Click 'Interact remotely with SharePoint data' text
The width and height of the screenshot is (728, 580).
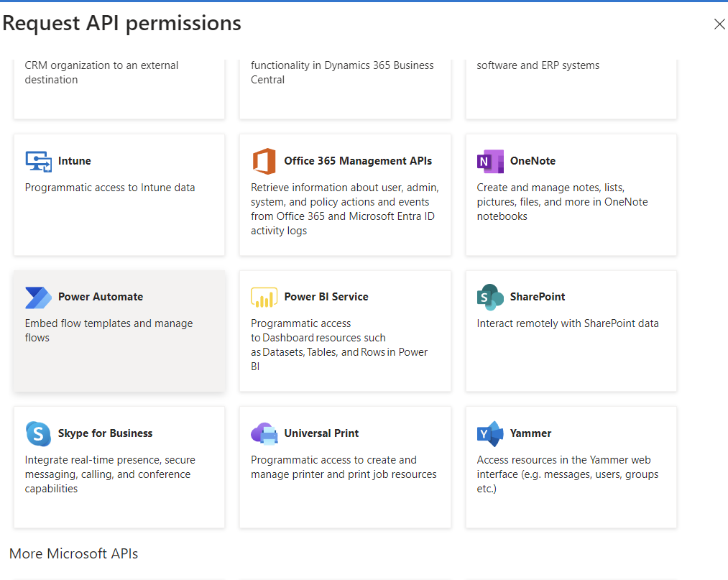click(567, 323)
